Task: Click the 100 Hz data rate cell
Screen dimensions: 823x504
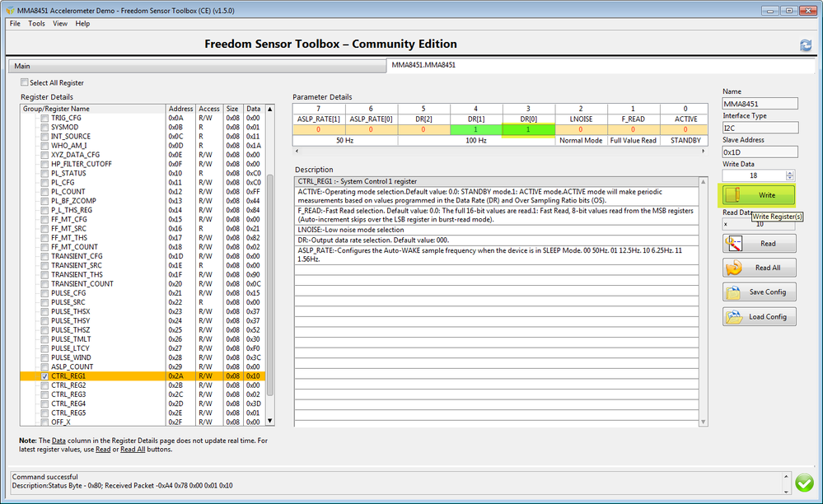Action: click(476, 141)
